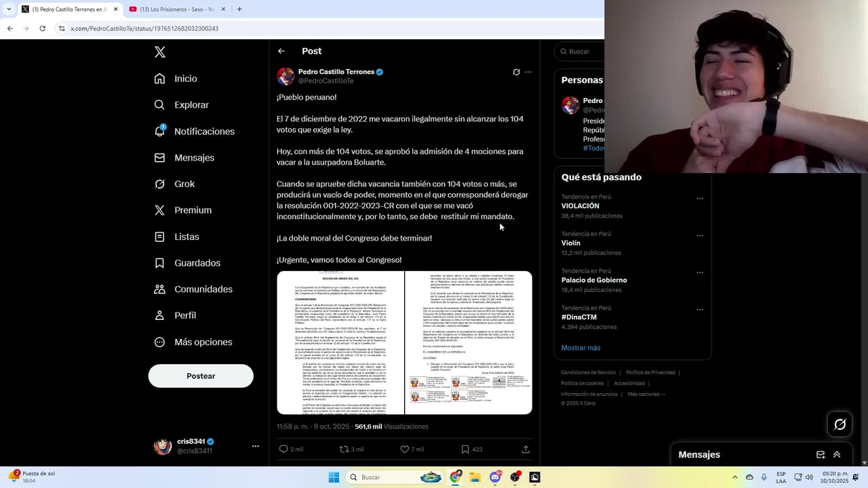The image size is (868, 488).
Task: Reload the page
Action: click(x=42, y=28)
